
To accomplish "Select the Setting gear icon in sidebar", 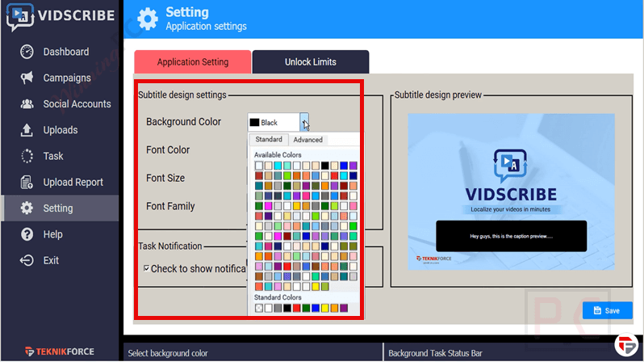I will click(x=27, y=208).
